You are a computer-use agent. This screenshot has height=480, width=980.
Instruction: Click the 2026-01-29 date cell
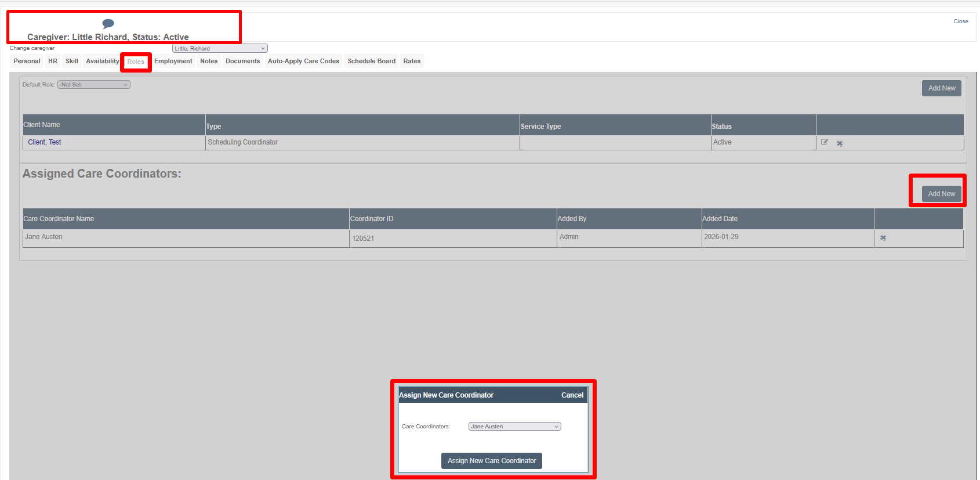pos(788,239)
